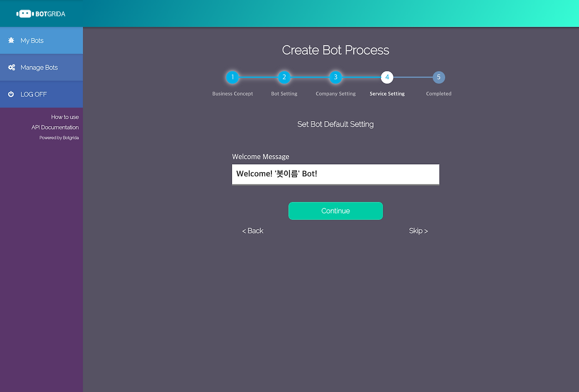Click the Service Setting step label
This screenshot has height=392, width=579.
coord(387,94)
